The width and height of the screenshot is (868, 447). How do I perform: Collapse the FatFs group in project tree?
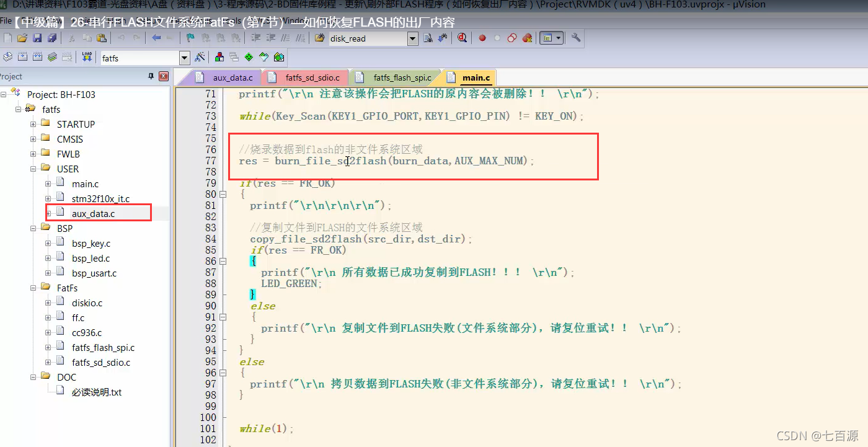pos(33,288)
